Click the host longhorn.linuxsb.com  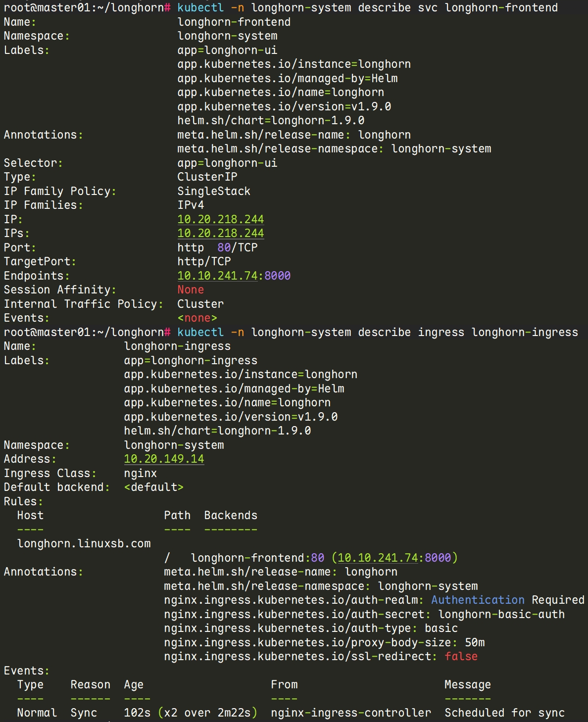coord(84,543)
